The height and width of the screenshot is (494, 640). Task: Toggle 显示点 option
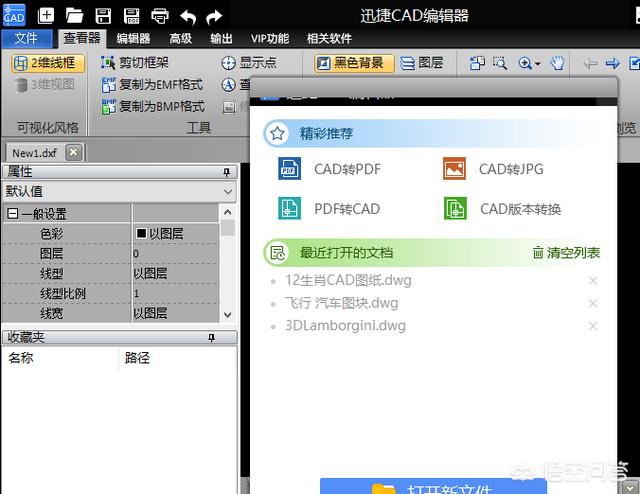tap(249, 62)
